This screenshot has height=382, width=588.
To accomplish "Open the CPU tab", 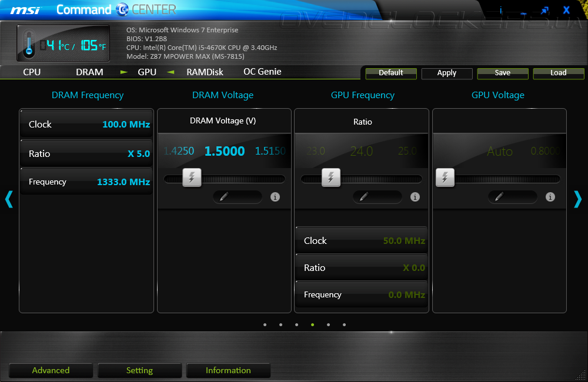I will coord(32,72).
